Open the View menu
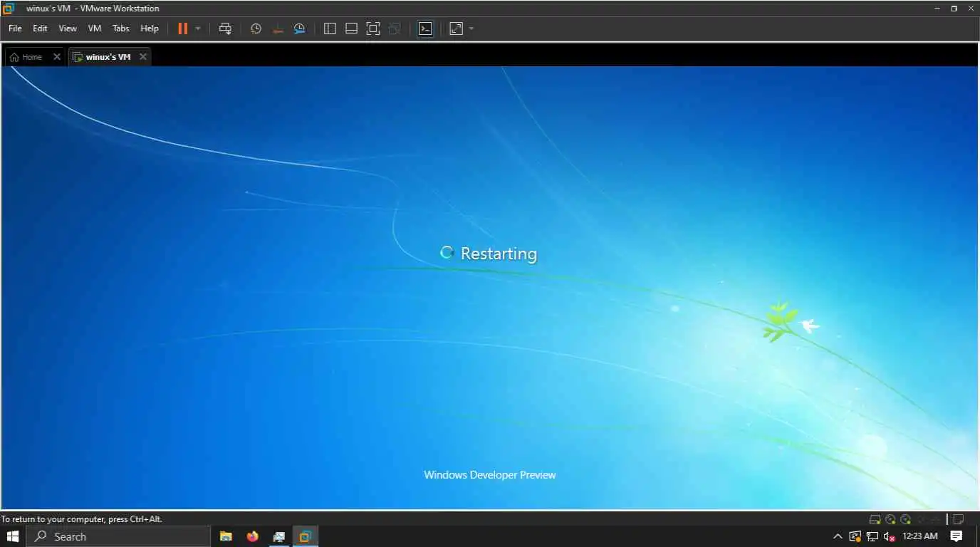980x547 pixels. click(68, 28)
